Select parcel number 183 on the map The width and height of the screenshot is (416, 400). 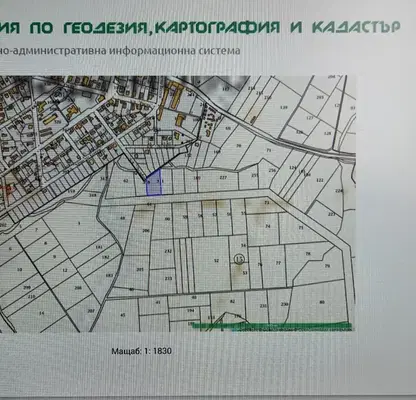click(x=109, y=275)
